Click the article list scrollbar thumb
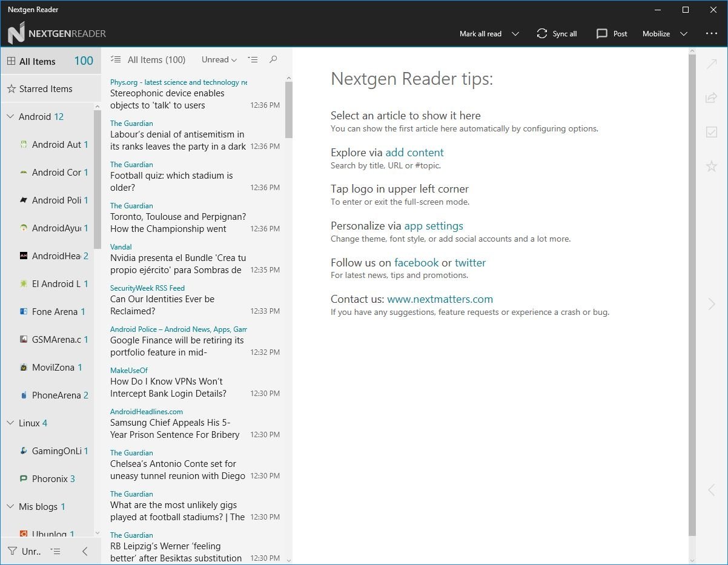Screen dimensions: 728x565 pyautogui.click(x=288, y=110)
